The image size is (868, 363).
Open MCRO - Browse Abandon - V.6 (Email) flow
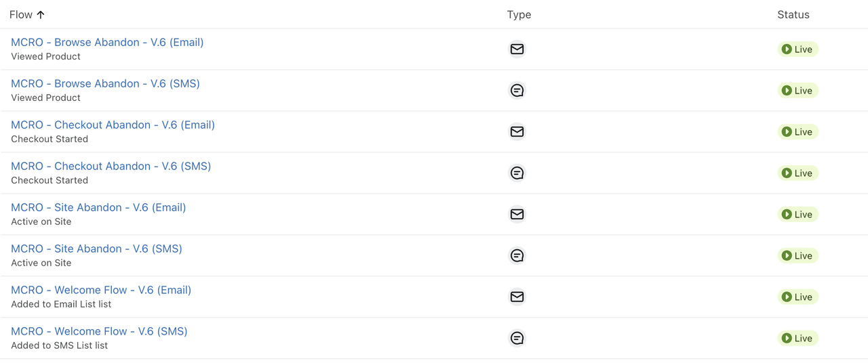pos(107,42)
